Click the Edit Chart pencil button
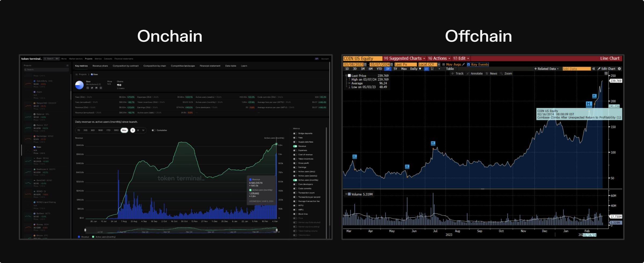The image size is (644, 263). tap(606, 69)
